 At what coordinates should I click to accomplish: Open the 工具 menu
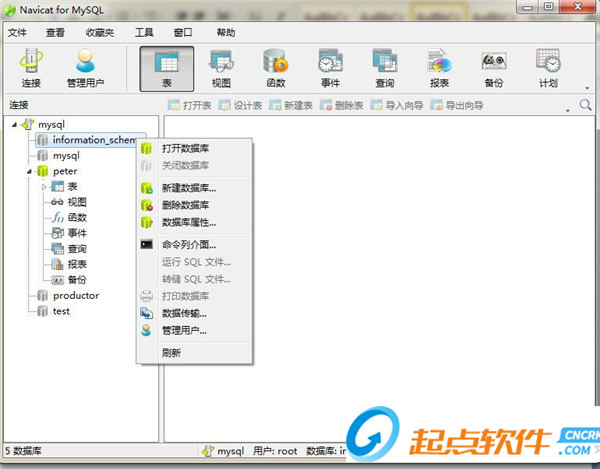pyautogui.click(x=144, y=33)
